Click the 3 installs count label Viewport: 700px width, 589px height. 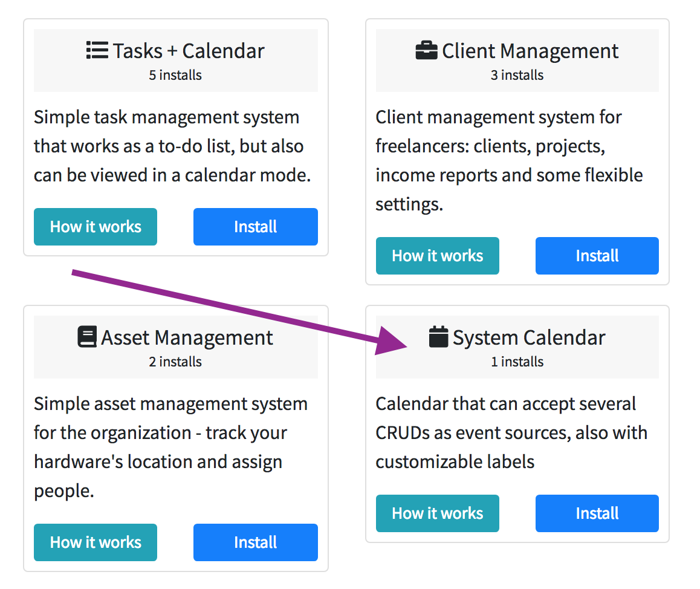coord(517,76)
